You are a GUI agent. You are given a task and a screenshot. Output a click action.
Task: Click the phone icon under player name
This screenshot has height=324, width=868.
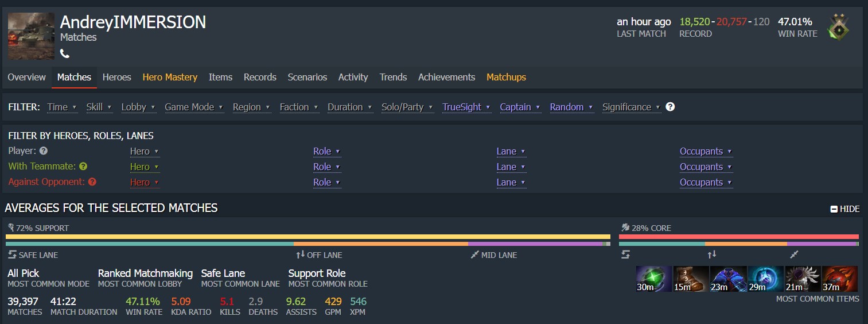[x=65, y=54]
